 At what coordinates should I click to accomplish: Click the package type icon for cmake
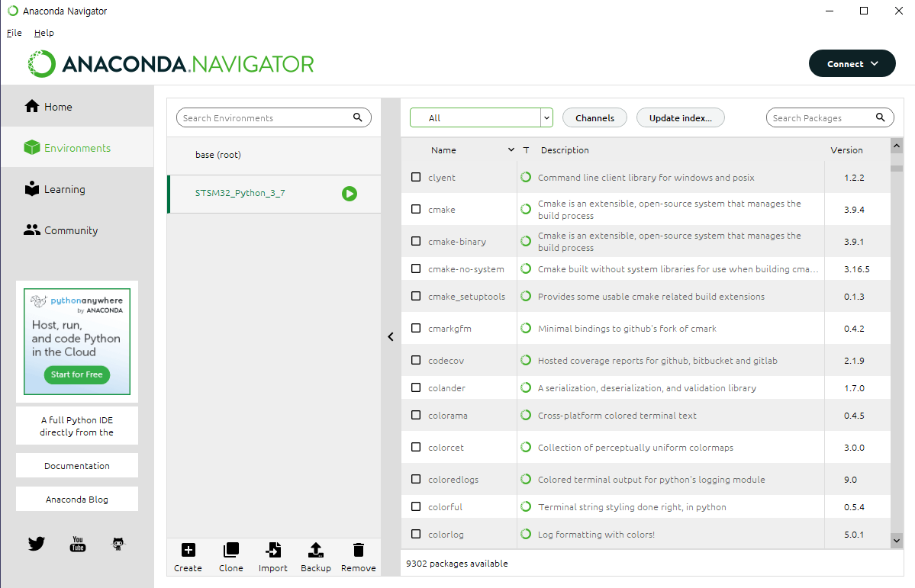[x=526, y=209]
